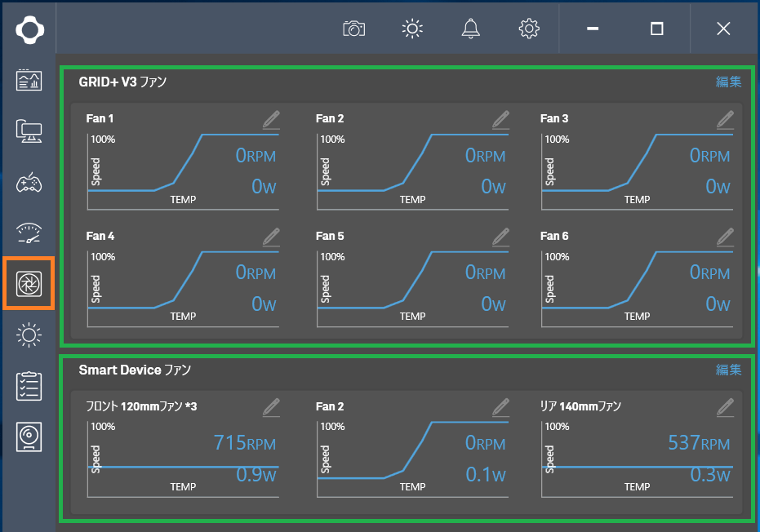Viewport: 760px width, 532px height.
Task: Edit Fan 4 with pencil icon
Action: click(x=271, y=237)
